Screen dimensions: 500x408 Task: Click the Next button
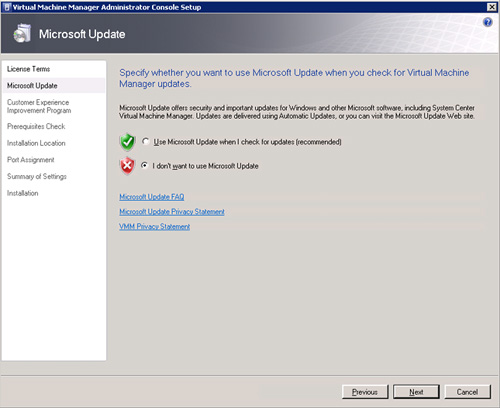click(x=416, y=392)
